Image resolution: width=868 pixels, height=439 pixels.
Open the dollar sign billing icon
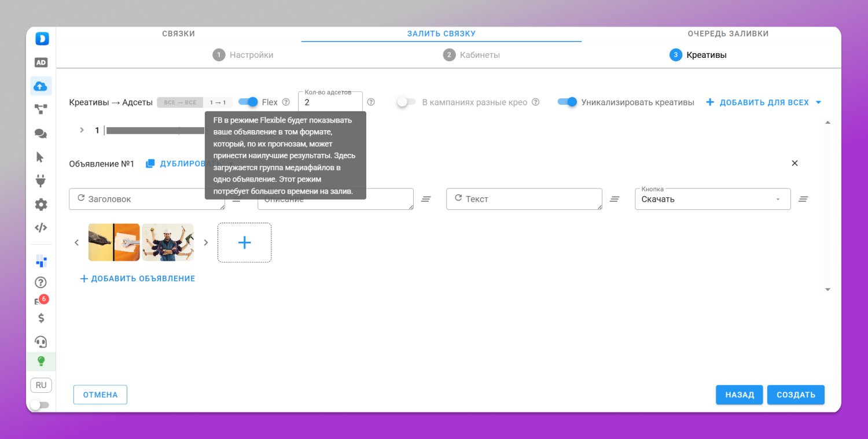(41, 318)
